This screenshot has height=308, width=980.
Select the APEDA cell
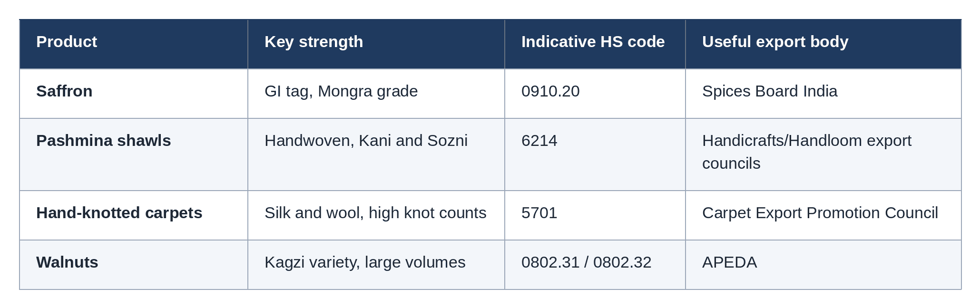823,265
